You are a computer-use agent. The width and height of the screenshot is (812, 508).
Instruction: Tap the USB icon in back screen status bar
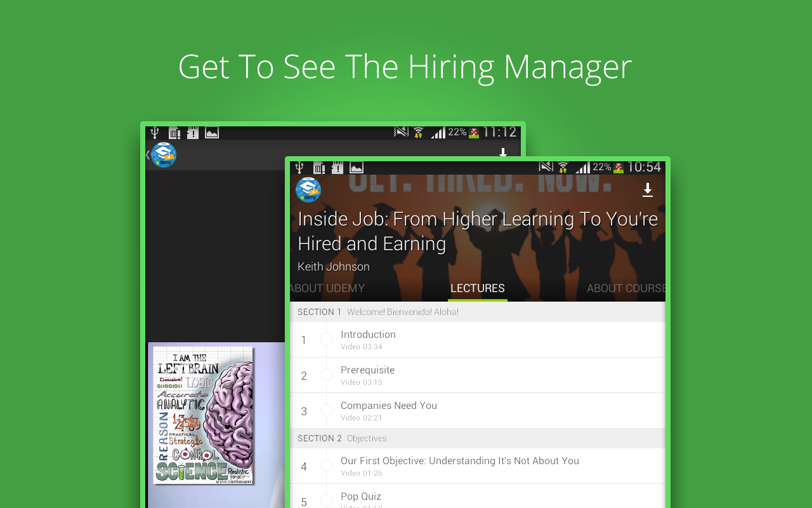pyautogui.click(x=154, y=133)
